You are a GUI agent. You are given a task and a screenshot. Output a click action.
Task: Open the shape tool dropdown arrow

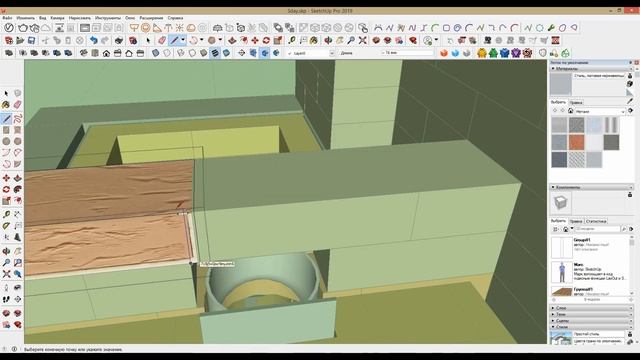(x=220, y=40)
